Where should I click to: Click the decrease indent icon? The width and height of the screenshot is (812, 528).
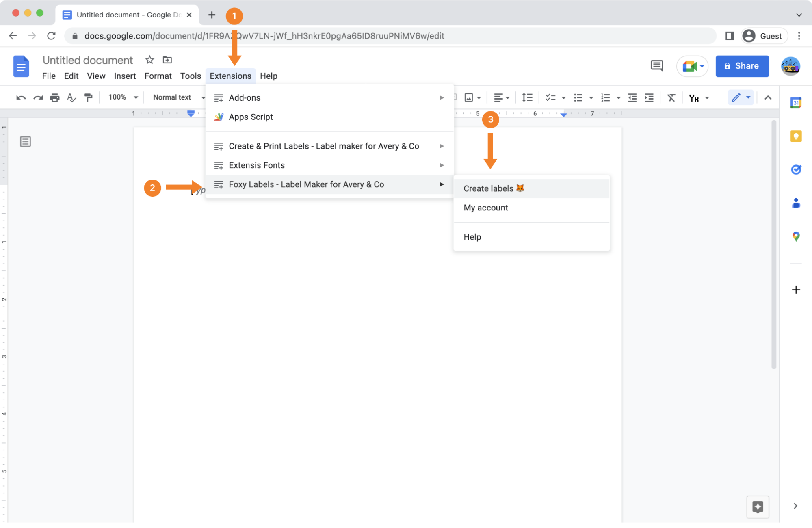(632, 97)
